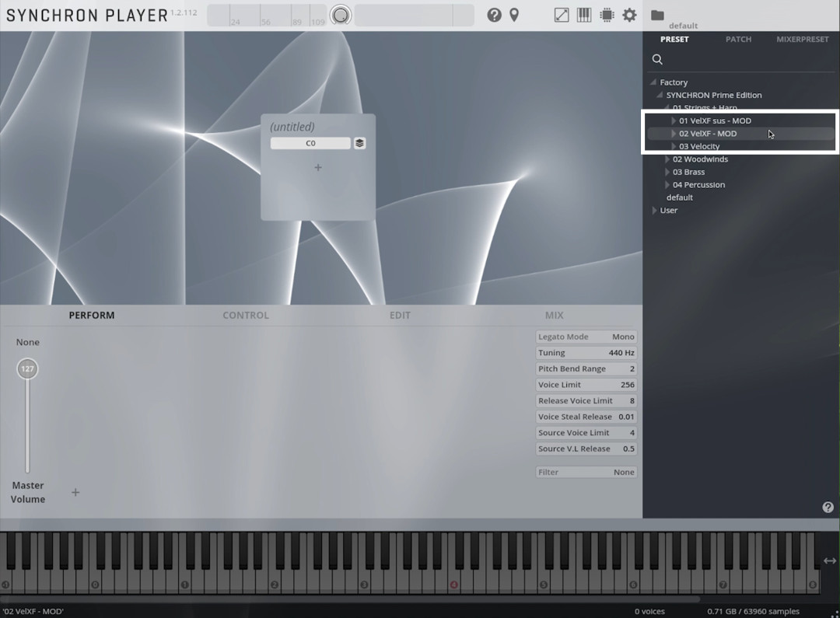The width and height of the screenshot is (840, 618).
Task: Click the 0 voices status entry
Action: click(x=649, y=612)
